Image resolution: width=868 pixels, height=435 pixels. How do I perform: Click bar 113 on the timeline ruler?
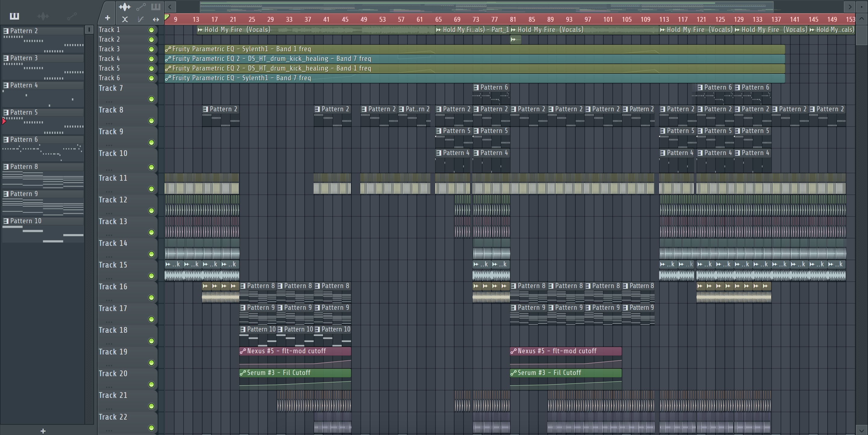coord(664,20)
